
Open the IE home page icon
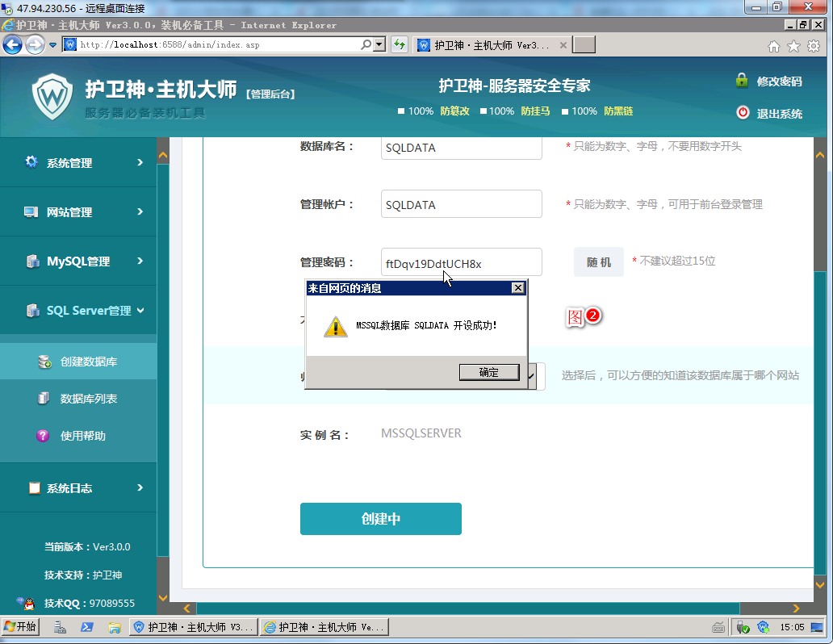tap(774, 46)
